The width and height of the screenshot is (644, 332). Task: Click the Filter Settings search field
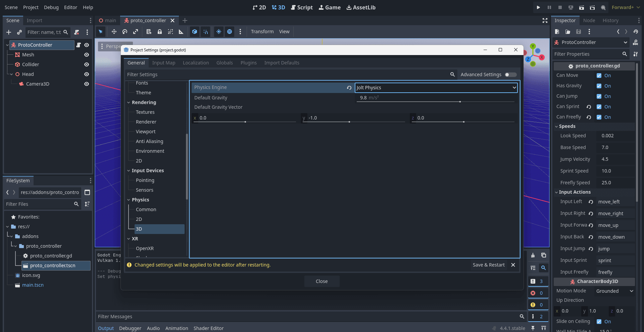(x=291, y=75)
